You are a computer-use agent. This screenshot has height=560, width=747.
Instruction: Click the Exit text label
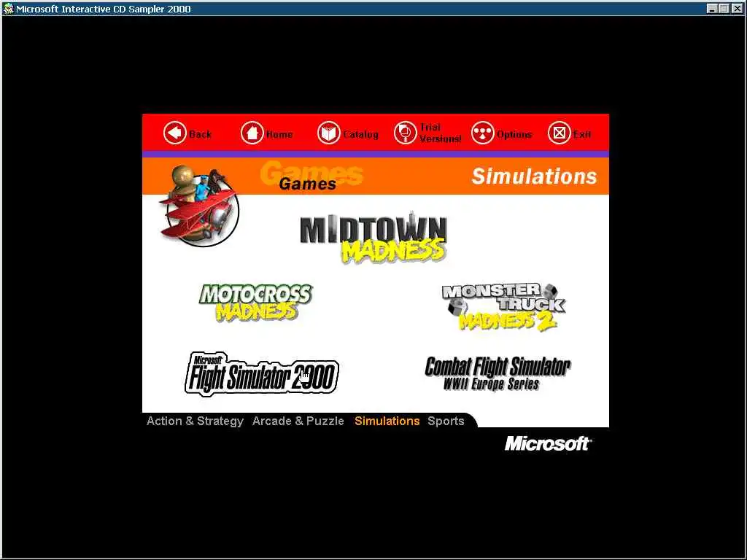tap(581, 134)
